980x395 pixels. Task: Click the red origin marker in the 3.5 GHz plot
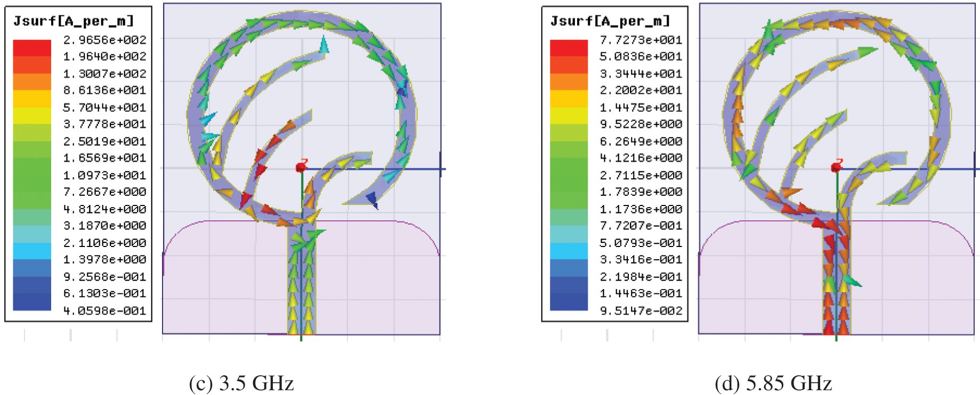(x=301, y=168)
